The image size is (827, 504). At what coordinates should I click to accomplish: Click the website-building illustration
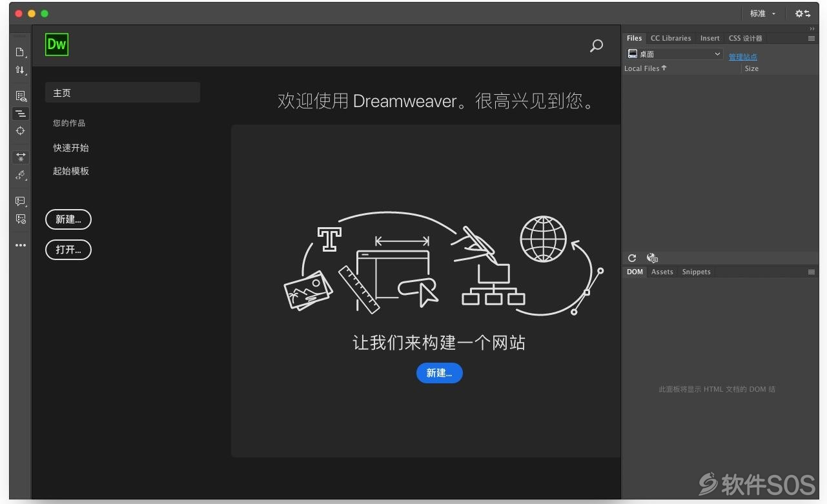coord(444,265)
